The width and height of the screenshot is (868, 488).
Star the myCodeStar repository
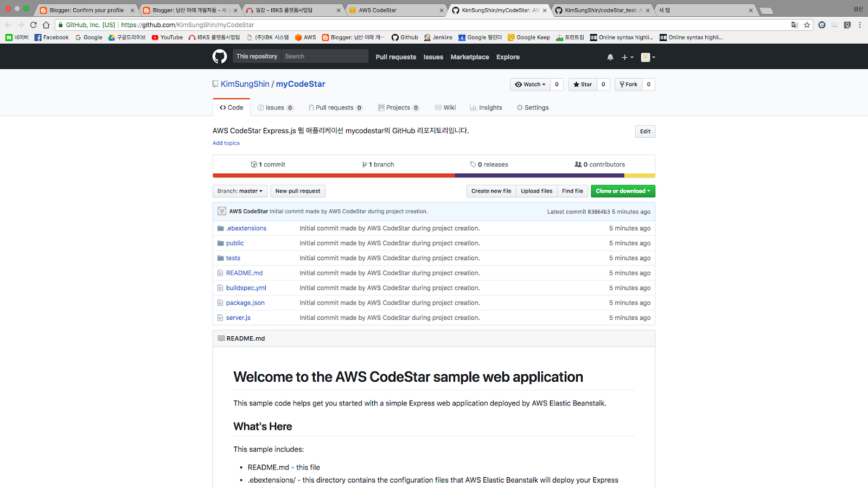tap(583, 85)
